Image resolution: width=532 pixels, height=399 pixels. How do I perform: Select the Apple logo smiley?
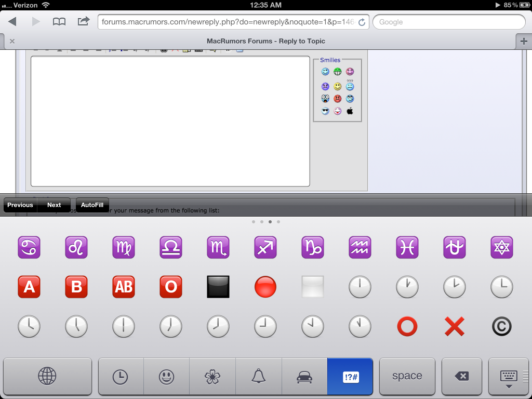(x=350, y=111)
